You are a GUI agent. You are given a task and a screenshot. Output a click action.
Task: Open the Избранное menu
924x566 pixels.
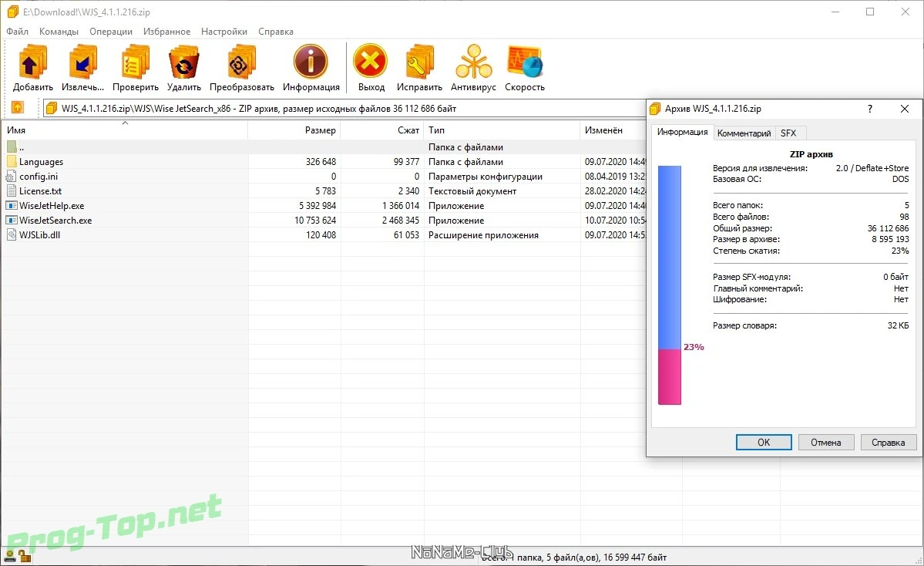[x=166, y=32]
